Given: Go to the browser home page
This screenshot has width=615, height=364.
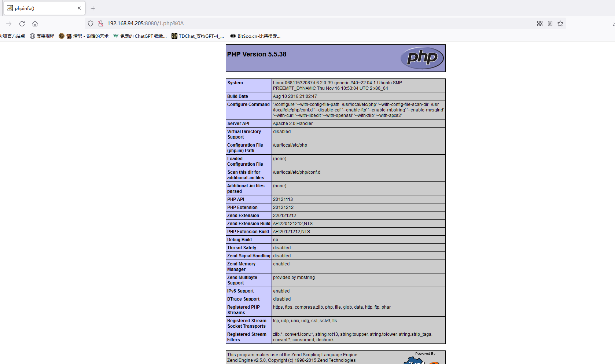Looking at the screenshot, I should [35, 23].
